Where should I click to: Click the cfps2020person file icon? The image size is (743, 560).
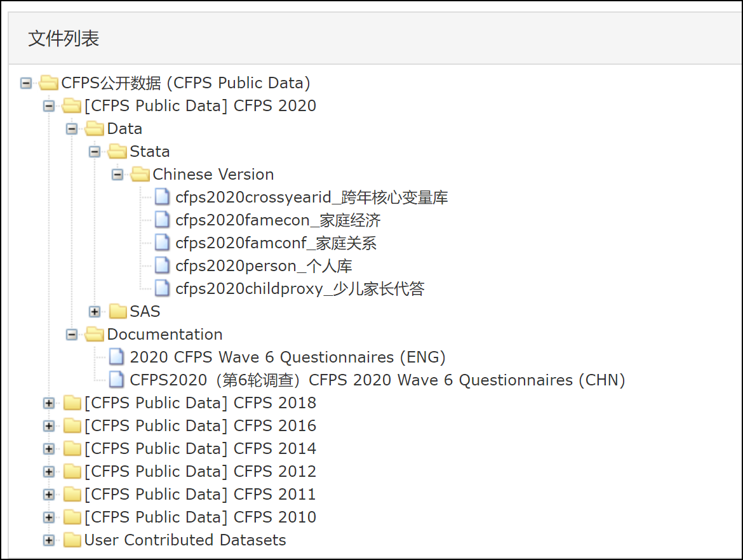(163, 266)
